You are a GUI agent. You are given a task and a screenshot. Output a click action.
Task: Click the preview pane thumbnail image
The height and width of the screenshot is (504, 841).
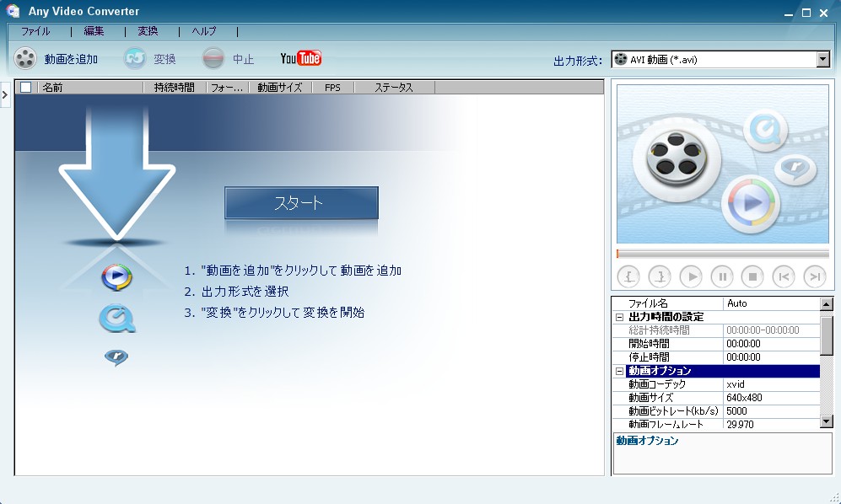(x=723, y=164)
